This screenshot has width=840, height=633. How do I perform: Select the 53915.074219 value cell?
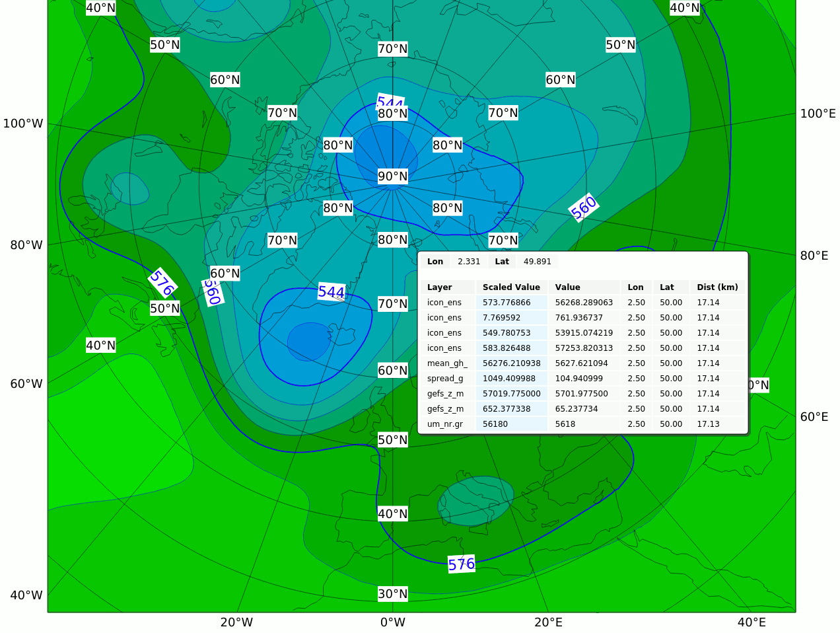(584, 333)
